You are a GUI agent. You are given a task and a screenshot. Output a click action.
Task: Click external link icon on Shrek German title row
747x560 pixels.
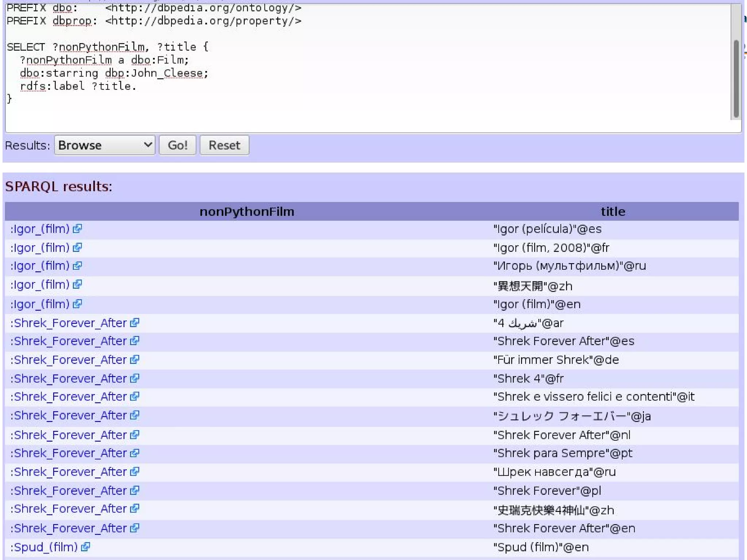pos(135,359)
